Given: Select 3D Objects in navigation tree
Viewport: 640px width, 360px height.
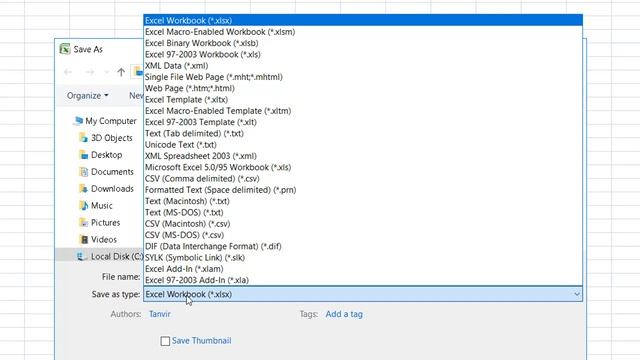Looking at the screenshot, I should (x=111, y=138).
